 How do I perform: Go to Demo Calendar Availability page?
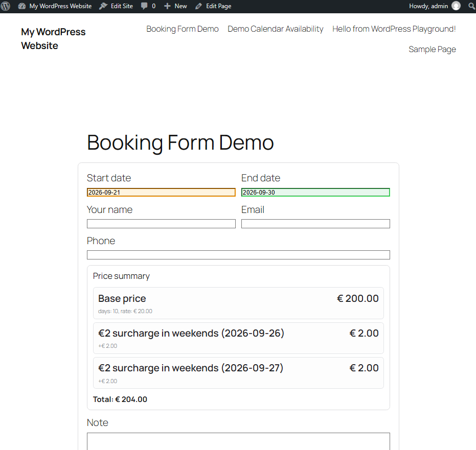276,29
